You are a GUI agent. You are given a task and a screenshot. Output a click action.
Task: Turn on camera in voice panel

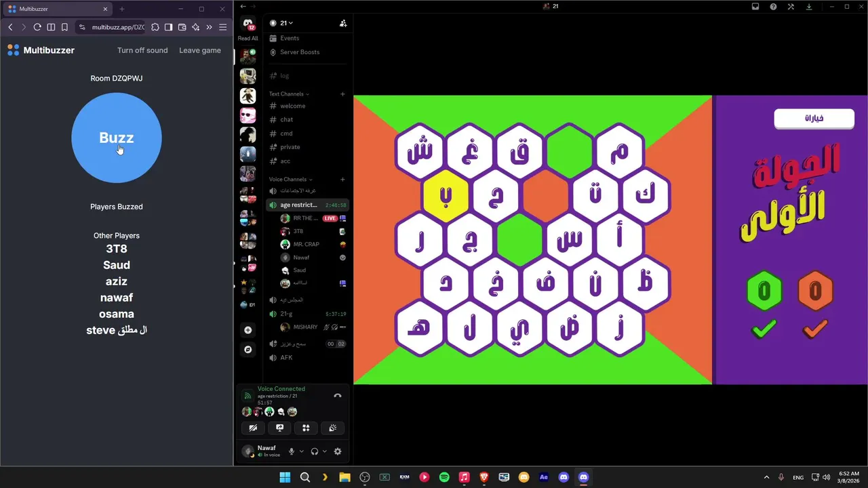point(253,428)
